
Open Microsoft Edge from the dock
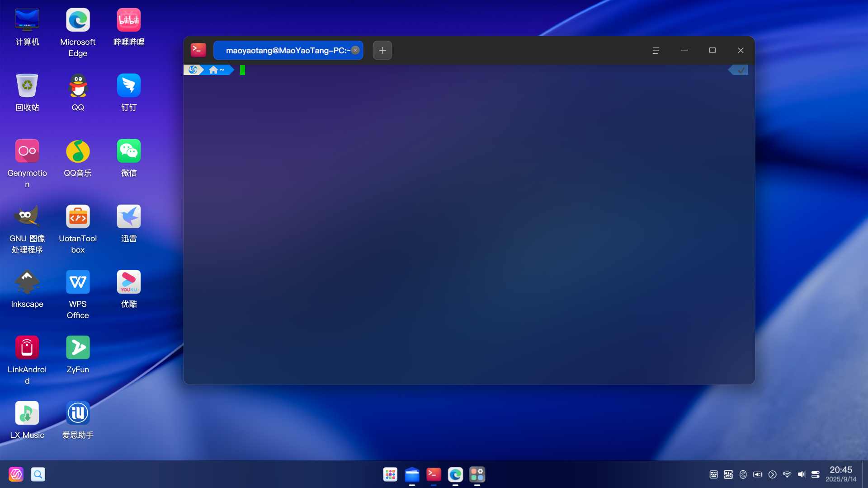click(x=455, y=474)
